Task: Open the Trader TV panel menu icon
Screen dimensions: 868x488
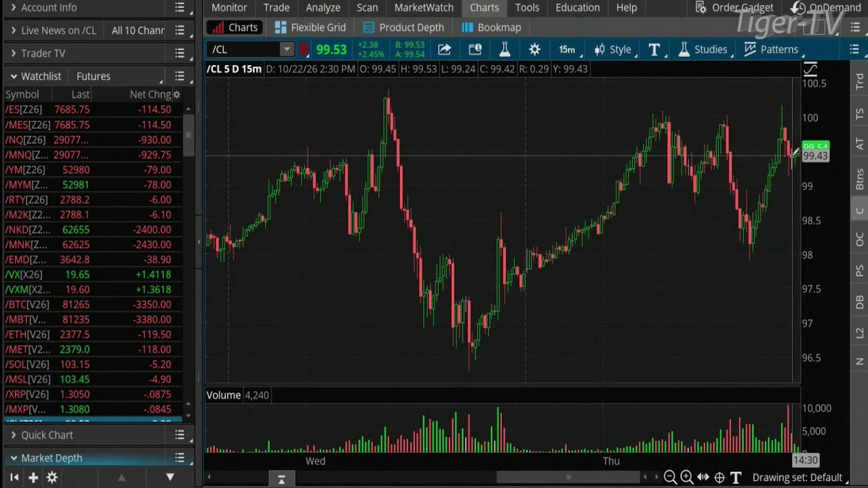Action: click(180, 53)
